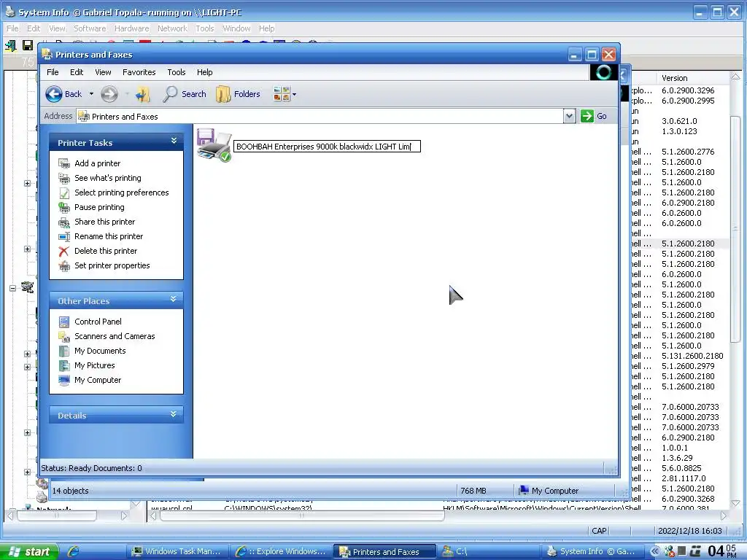Open the Views icon dropdown
The height and width of the screenshot is (560, 747).
[x=285, y=94]
